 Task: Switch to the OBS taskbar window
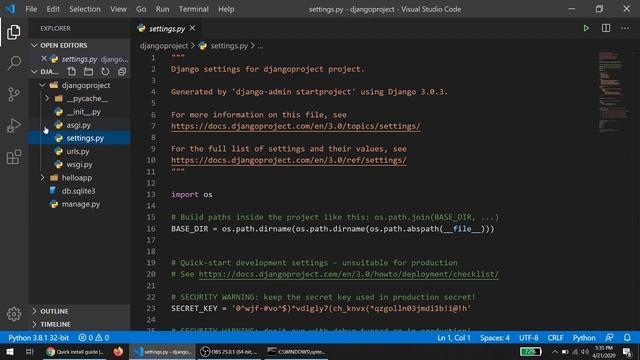(x=229, y=351)
